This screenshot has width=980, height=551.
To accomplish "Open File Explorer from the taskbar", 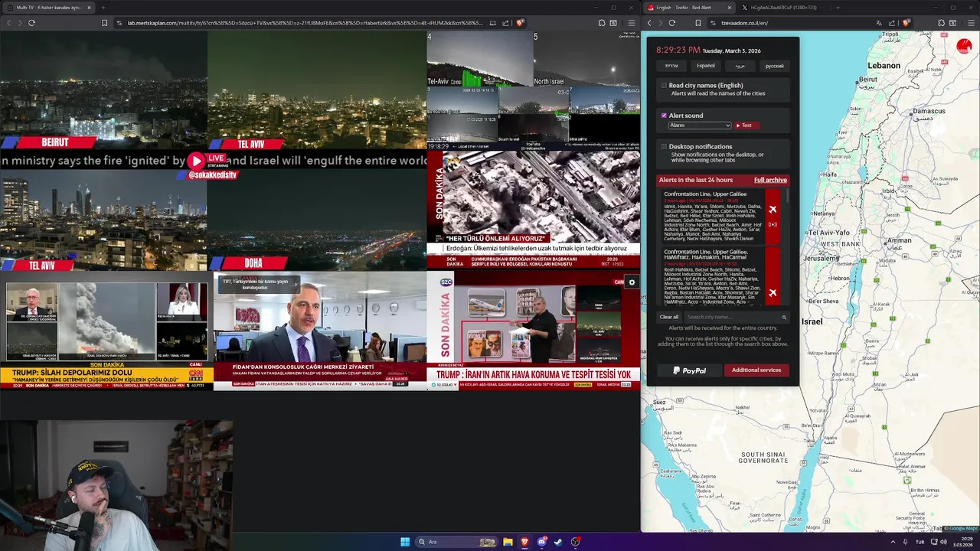I will [508, 542].
